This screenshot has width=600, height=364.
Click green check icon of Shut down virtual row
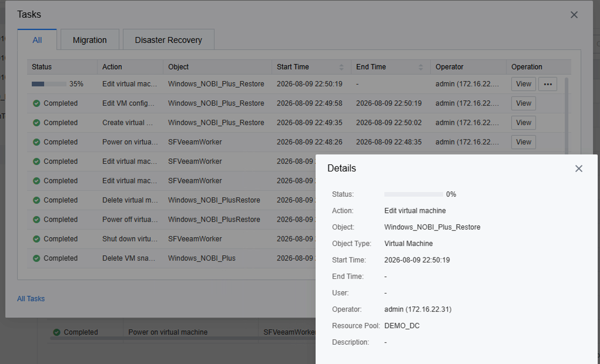pyautogui.click(x=36, y=239)
